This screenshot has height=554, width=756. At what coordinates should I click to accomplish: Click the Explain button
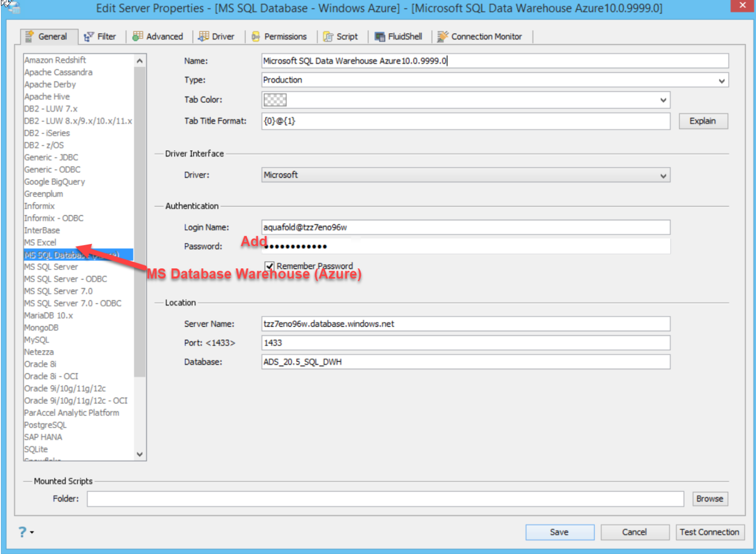click(703, 121)
